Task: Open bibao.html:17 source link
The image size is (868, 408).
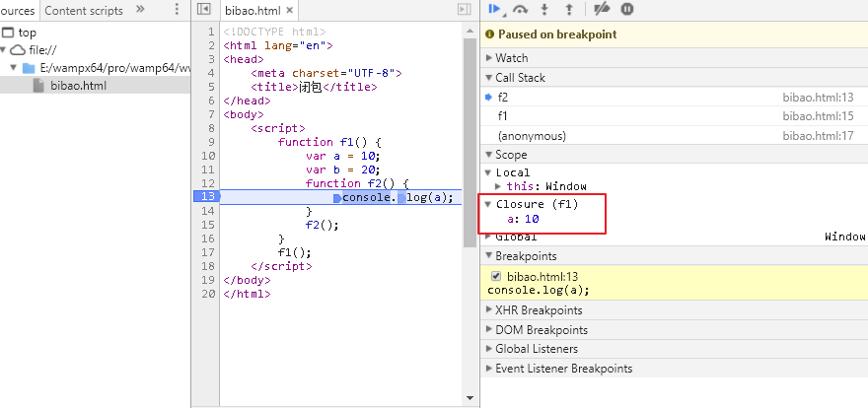Action: pos(818,136)
